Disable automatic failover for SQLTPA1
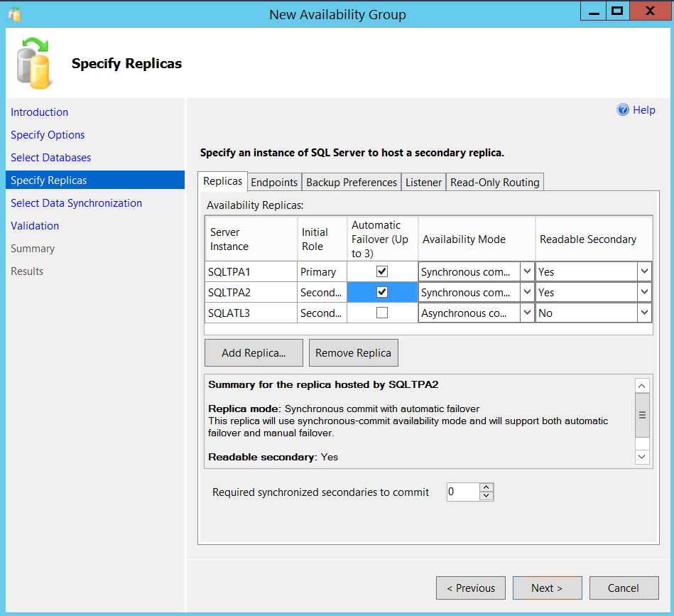 coord(382,271)
